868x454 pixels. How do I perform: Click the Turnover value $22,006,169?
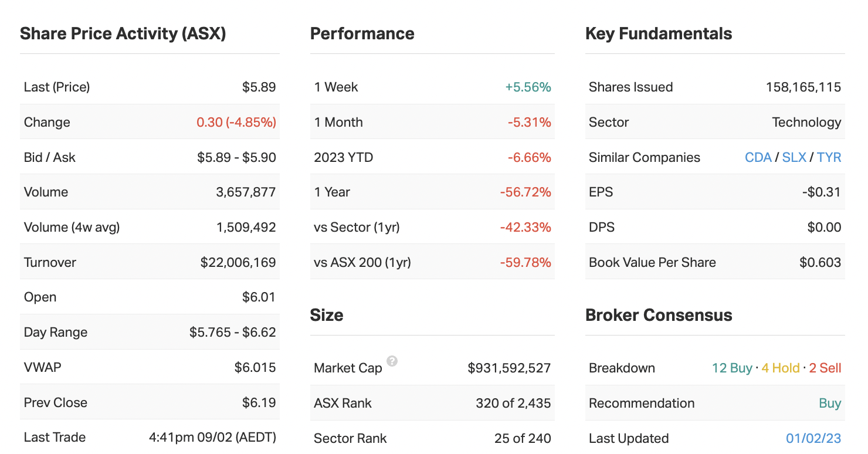click(238, 263)
